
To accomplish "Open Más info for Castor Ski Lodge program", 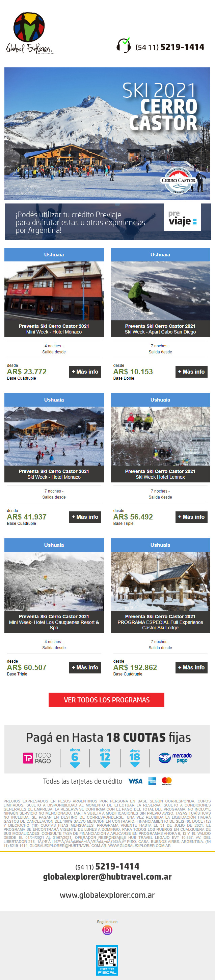I will click(192, 667).
